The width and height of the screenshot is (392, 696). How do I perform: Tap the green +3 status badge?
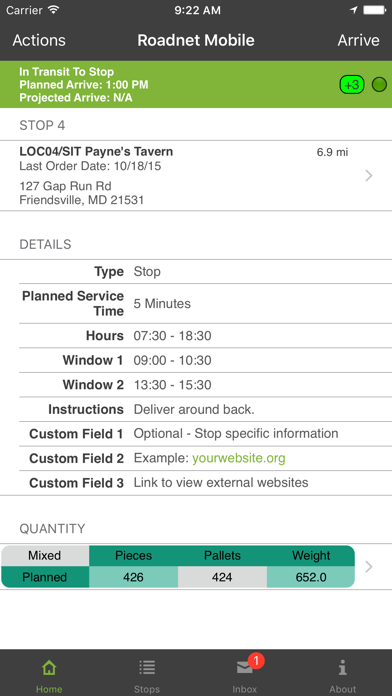(352, 84)
